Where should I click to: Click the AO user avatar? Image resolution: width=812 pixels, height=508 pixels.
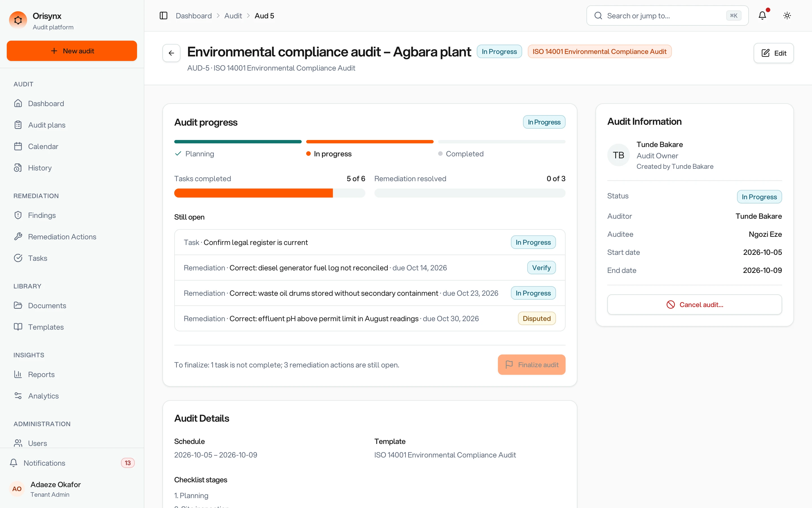(x=17, y=489)
